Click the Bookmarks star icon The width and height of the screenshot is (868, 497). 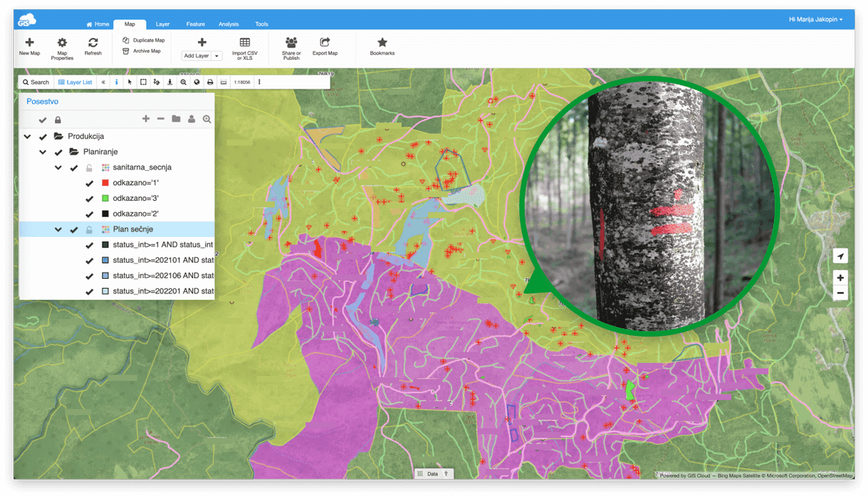pyautogui.click(x=382, y=43)
